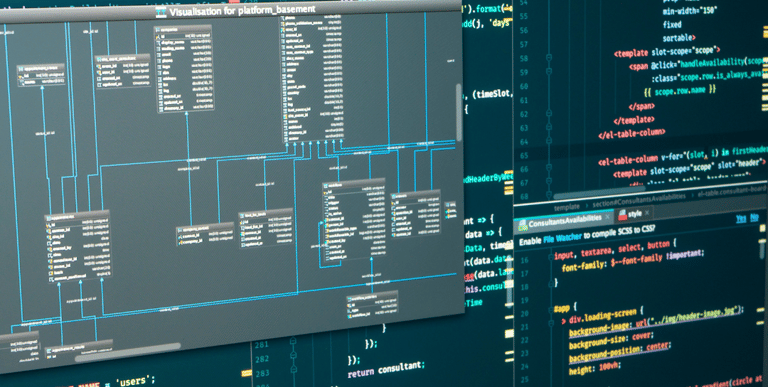Viewport: 768px width, 387px height.
Task: Click the 'font-family: $--font-family' line
Action: 634,262
